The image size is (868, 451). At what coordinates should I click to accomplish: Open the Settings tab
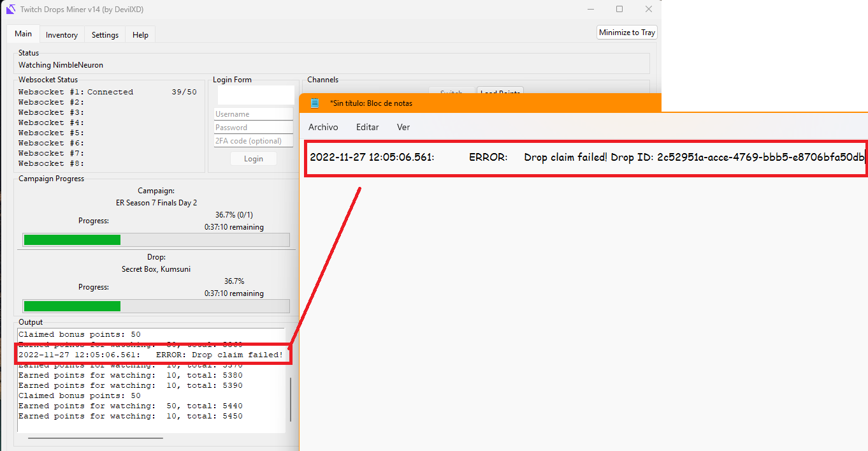[x=105, y=34]
